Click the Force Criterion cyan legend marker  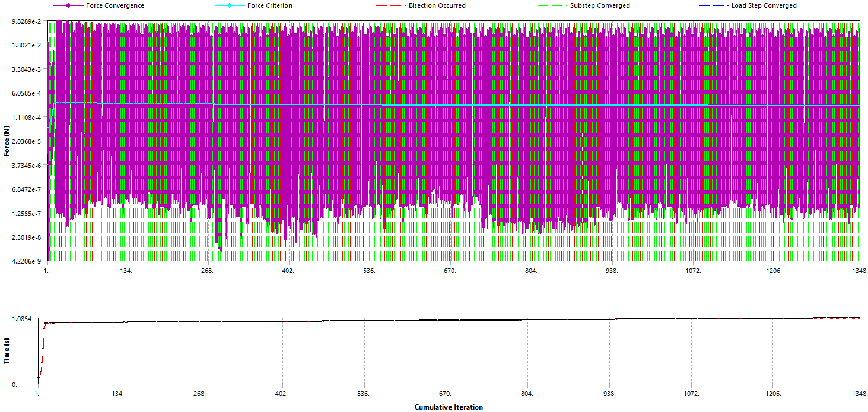point(229,5)
